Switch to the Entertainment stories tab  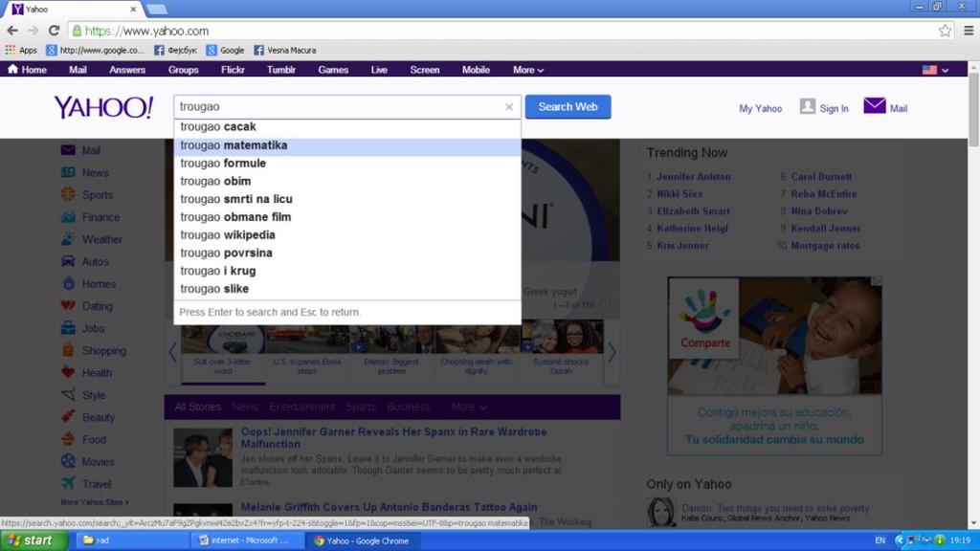click(301, 407)
